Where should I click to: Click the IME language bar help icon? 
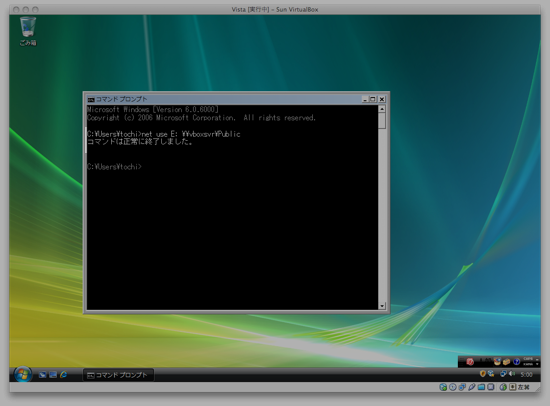(x=516, y=361)
